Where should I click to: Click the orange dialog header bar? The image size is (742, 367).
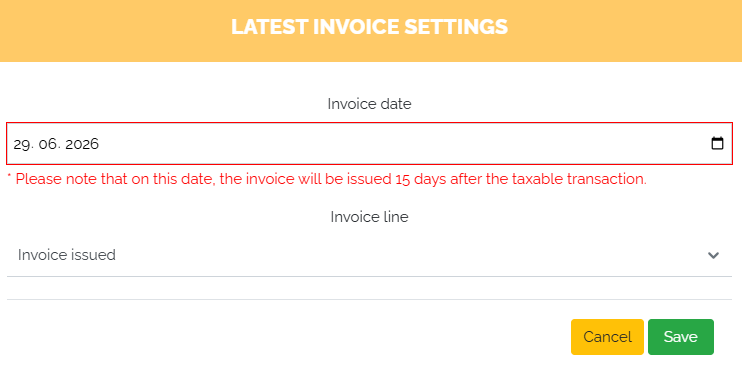371,31
